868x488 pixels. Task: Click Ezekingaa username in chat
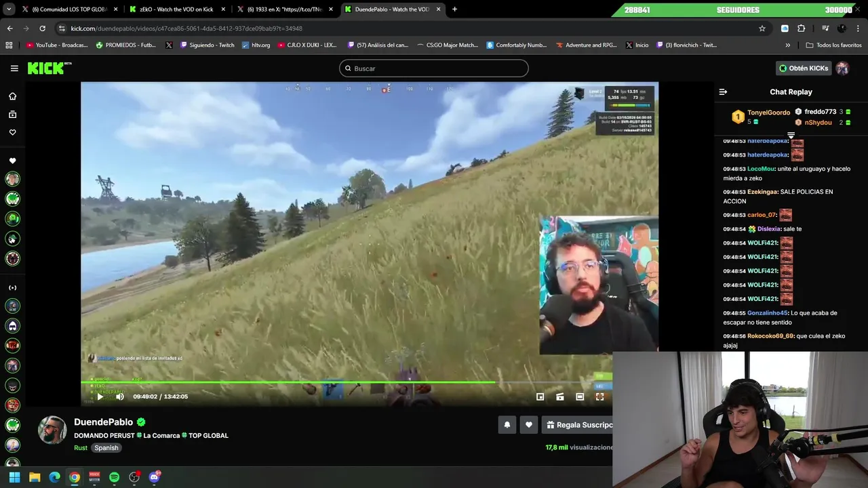[x=763, y=192]
